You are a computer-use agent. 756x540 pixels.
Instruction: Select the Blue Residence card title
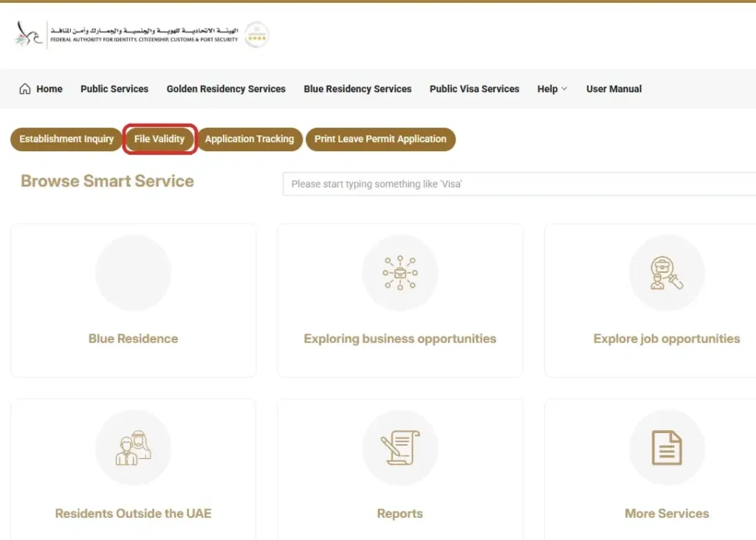coord(133,339)
